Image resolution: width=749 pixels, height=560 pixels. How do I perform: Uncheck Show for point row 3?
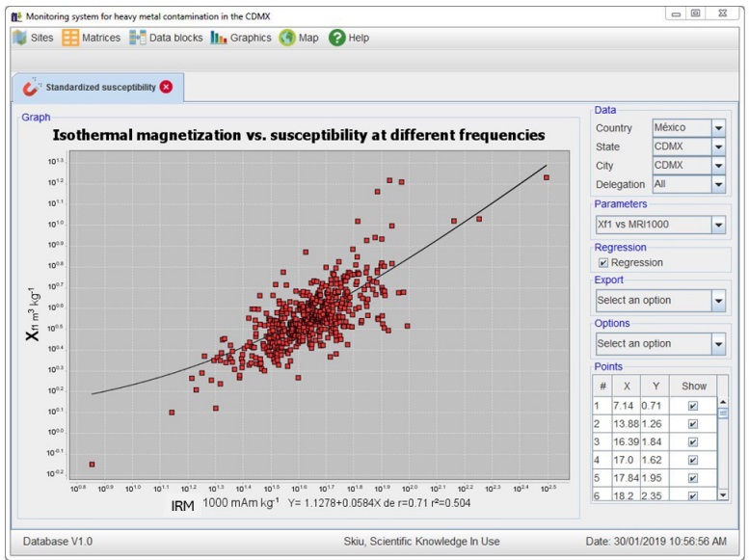coord(692,441)
